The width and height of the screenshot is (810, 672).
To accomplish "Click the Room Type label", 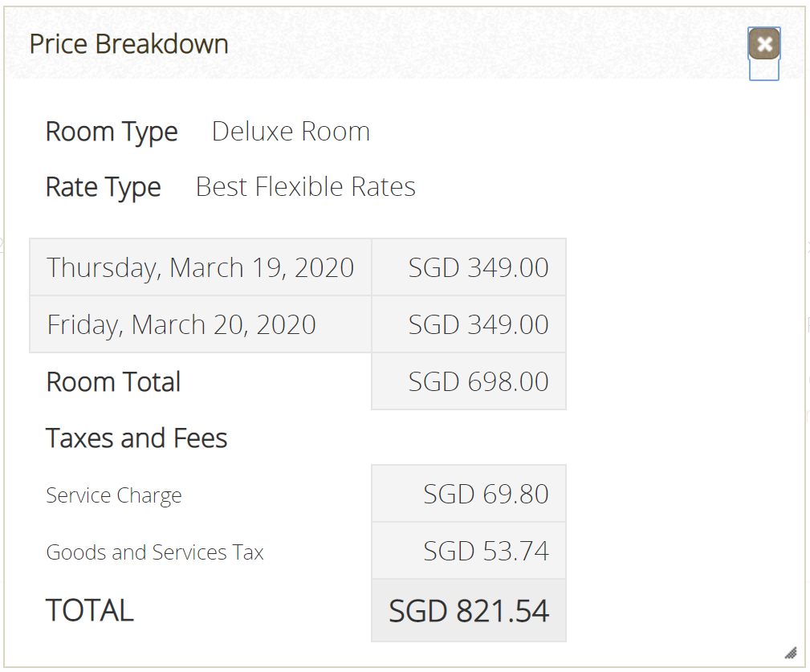I will coord(112,132).
